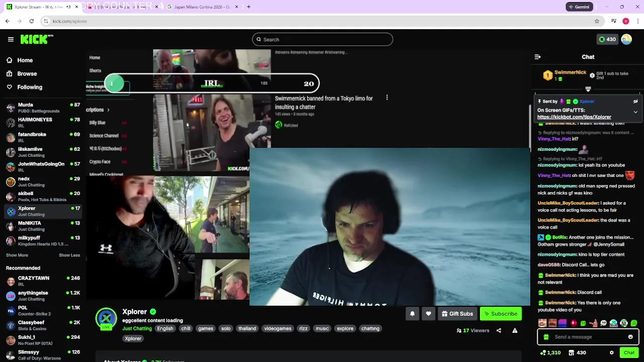
Task: Click Xplorer channel avatar
Action: click(106, 319)
